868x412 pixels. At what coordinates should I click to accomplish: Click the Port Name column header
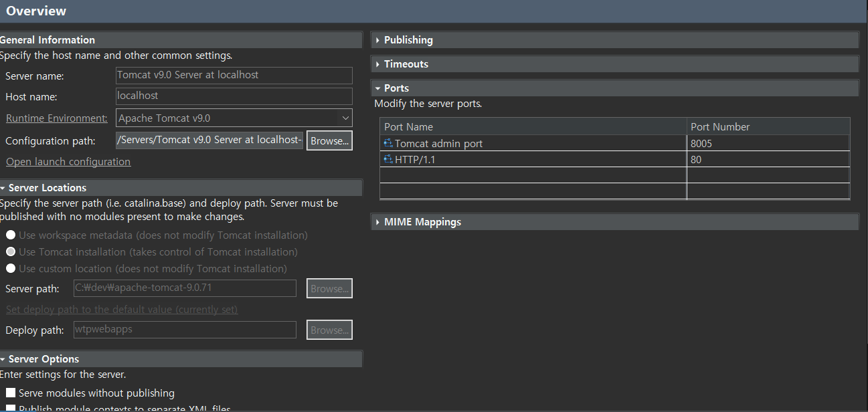tap(533, 126)
